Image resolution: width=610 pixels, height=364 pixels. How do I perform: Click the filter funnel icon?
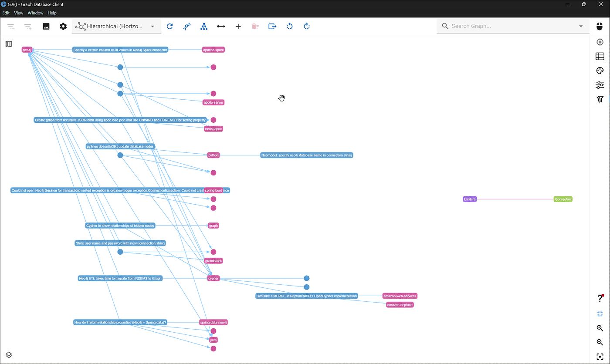click(x=600, y=99)
